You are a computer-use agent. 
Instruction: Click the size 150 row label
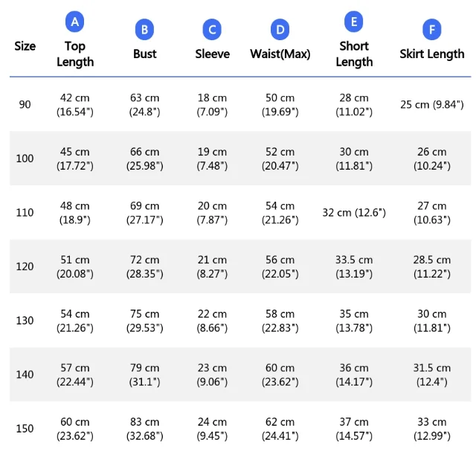click(x=25, y=429)
